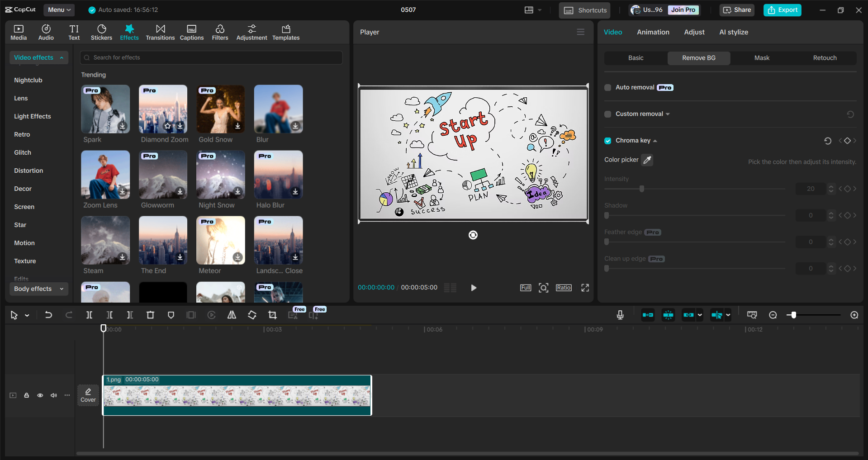Open the Transitions panel

click(x=160, y=32)
